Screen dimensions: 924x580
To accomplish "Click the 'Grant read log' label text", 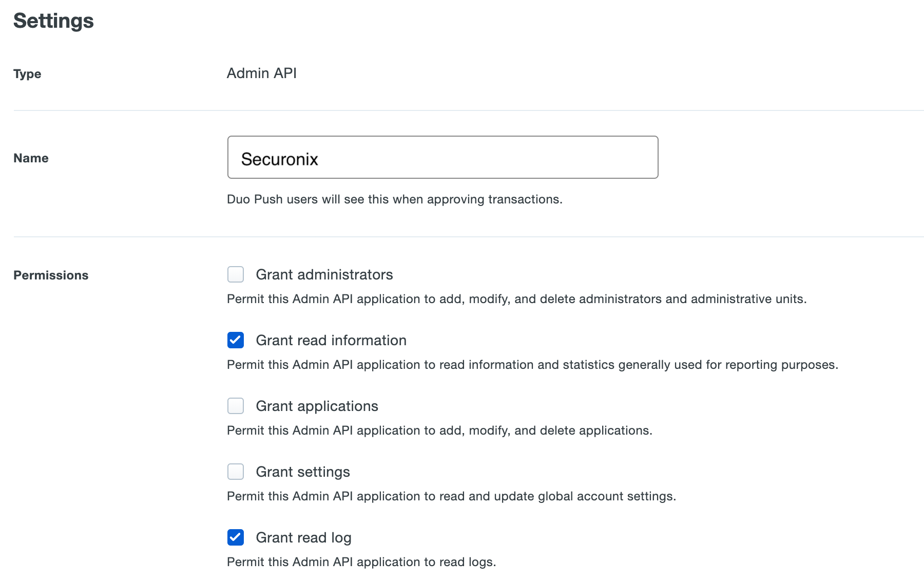I will click(303, 538).
